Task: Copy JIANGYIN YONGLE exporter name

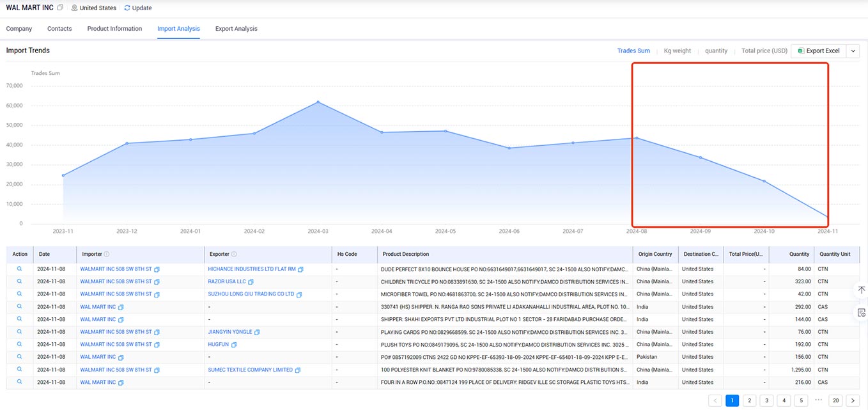Action: point(257,332)
